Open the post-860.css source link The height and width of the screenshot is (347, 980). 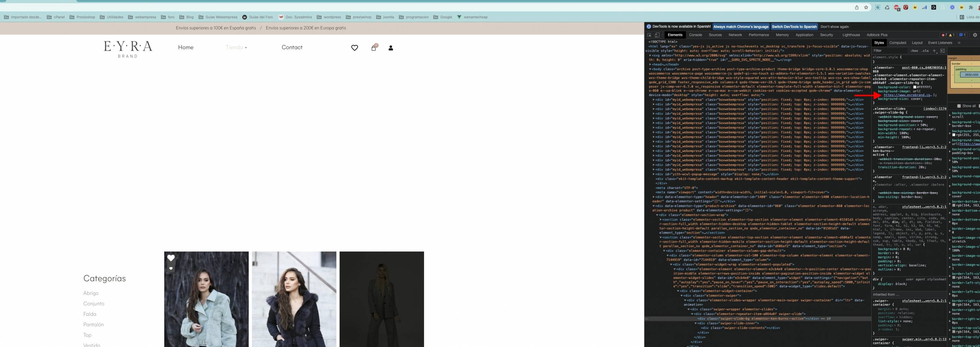coord(924,68)
